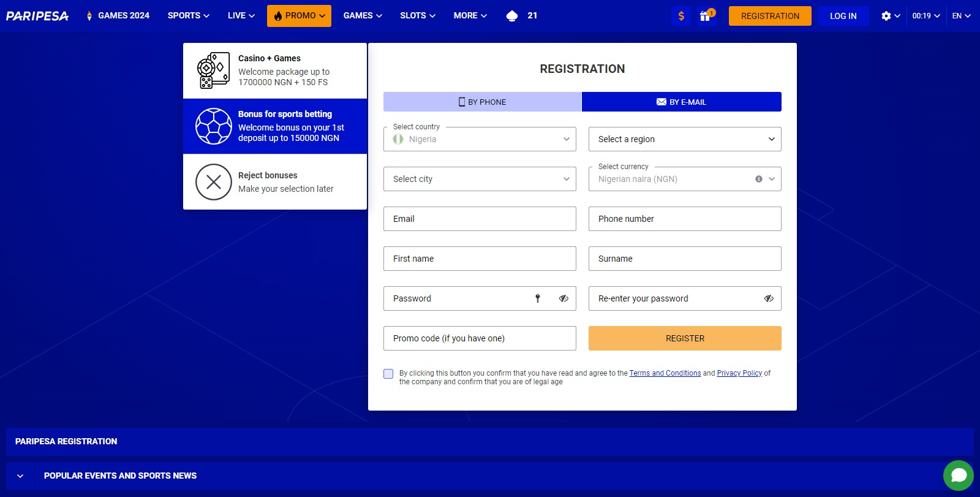Select Reject bonuses option
The width and height of the screenshot is (980, 497).
pos(275,182)
